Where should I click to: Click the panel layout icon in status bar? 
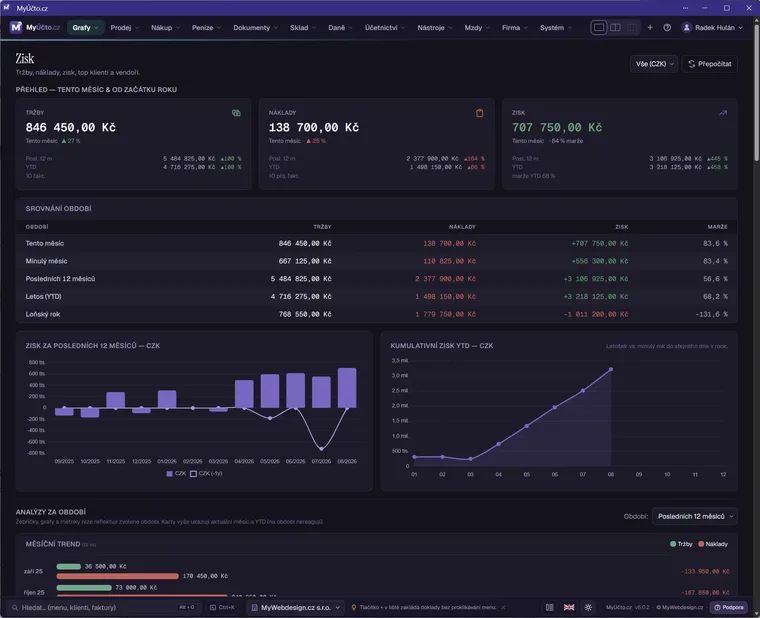click(550, 607)
